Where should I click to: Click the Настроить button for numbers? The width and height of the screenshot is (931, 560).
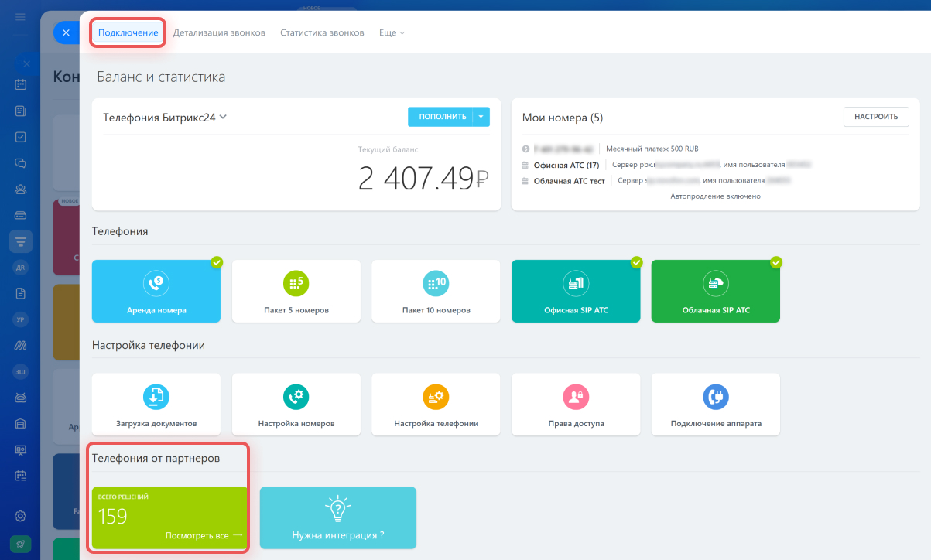pyautogui.click(x=876, y=117)
